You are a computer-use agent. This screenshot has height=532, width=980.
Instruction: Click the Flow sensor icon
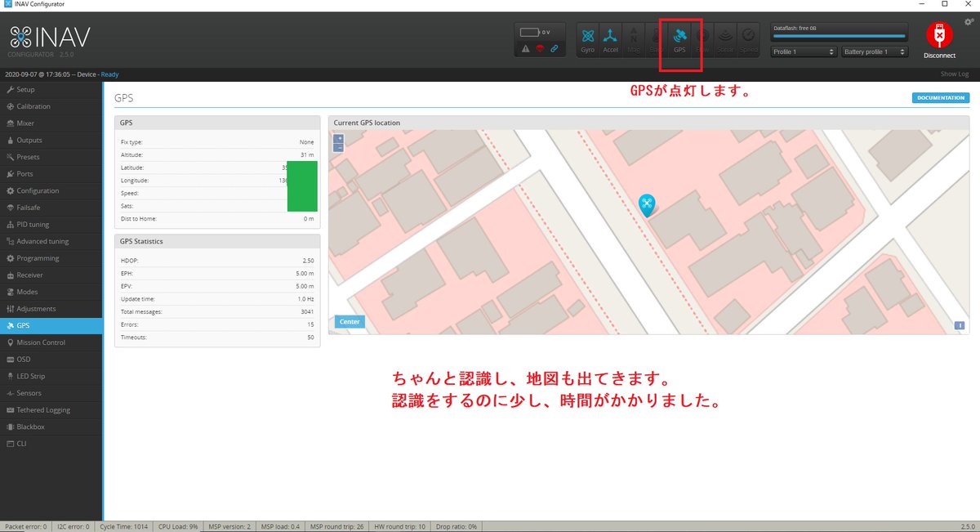tap(702, 39)
